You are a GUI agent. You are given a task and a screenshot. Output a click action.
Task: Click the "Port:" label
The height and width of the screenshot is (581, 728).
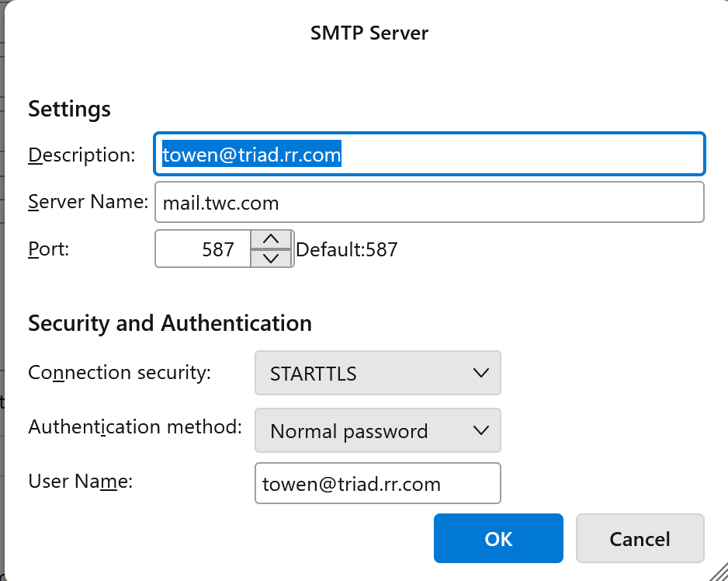click(49, 249)
